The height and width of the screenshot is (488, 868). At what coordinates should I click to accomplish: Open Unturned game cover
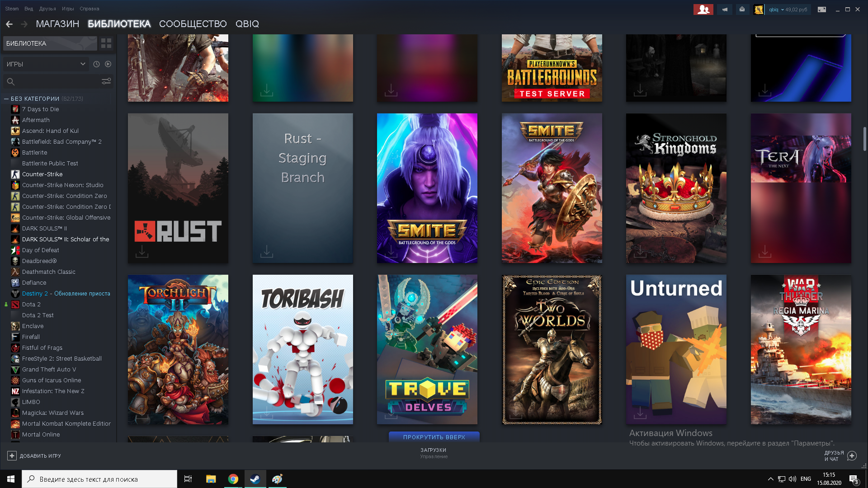676,350
